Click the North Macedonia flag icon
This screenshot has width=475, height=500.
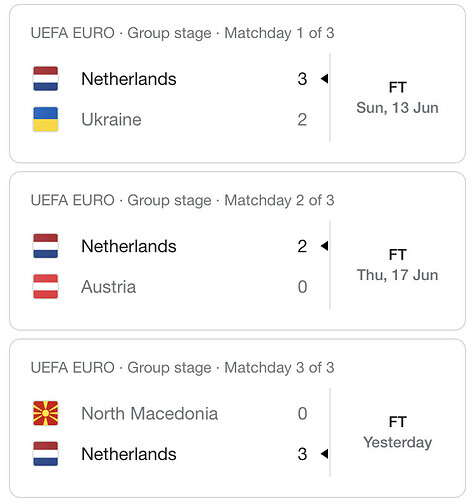(x=46, y=413)
